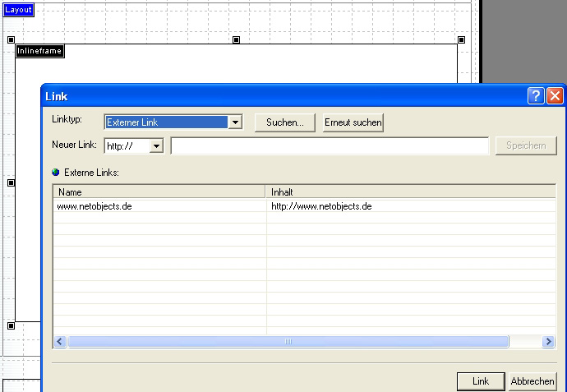Click the Suchen... button
Viewport: 567px width, 392px height.
click(x=285, y=122)
